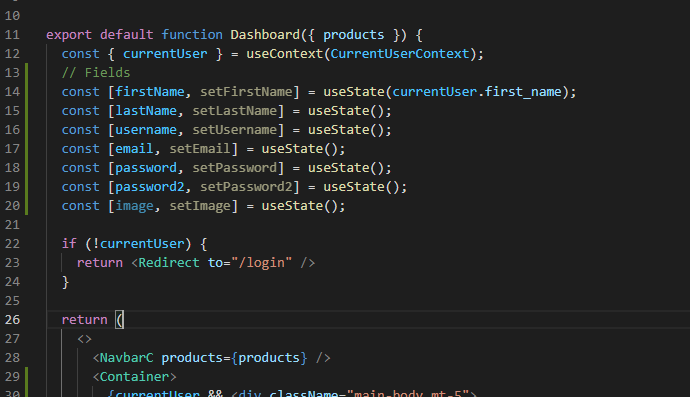Click "setLastName" on line 15
The width and height of the screenshot is (690, 397).
235,110
